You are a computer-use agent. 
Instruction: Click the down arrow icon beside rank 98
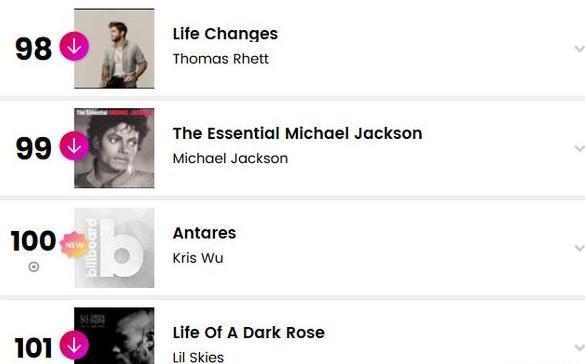74,46
